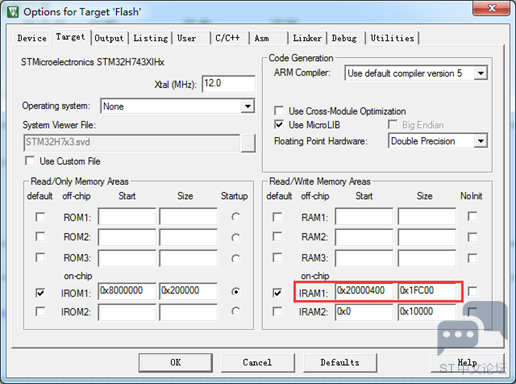Check the RAM1 default checkbox

pos(277,217)
